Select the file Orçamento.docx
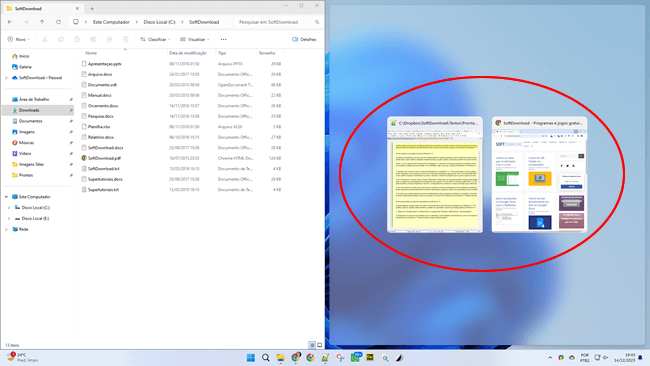This screenshot has height=366, width=650. coord(103,106)
